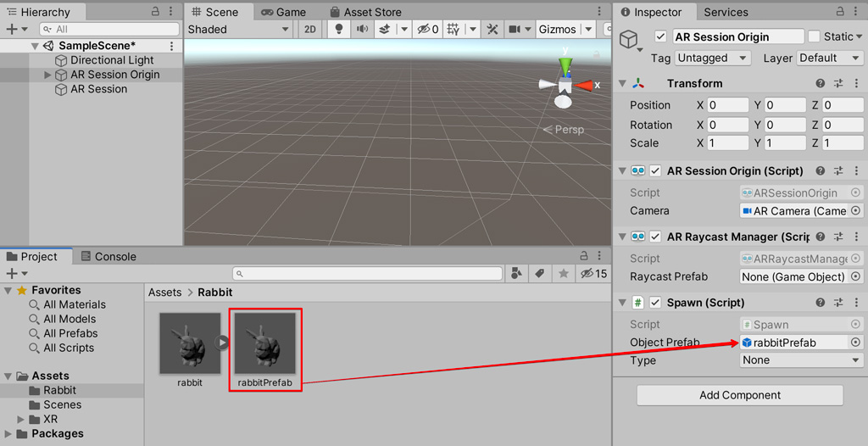The height and width of the screenshot is (446, 868).
Task: Open the Spawn Type dropdown
Action: click(x=802, y=360)
